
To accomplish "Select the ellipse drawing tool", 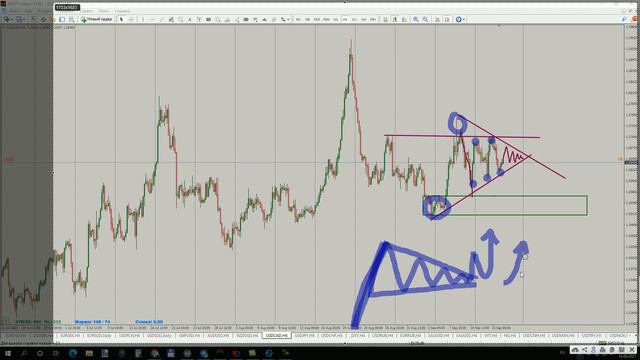I will coord(246,19).
